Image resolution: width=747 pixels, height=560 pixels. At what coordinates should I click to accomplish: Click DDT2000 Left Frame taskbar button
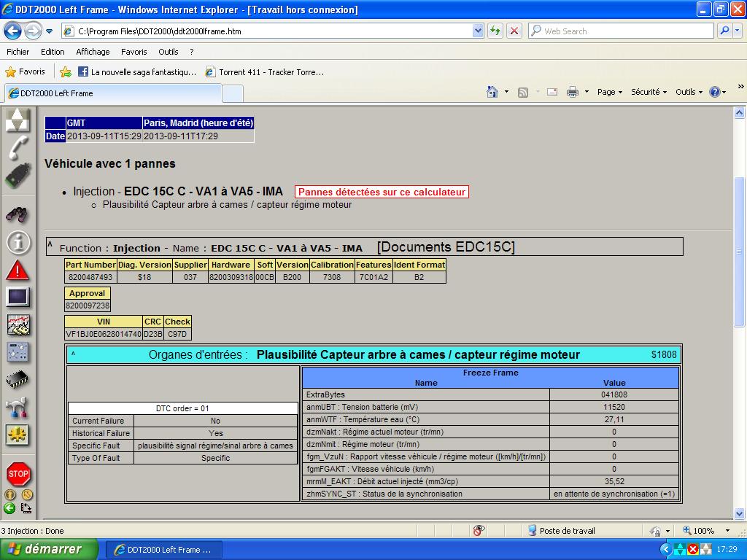(163, 550)
